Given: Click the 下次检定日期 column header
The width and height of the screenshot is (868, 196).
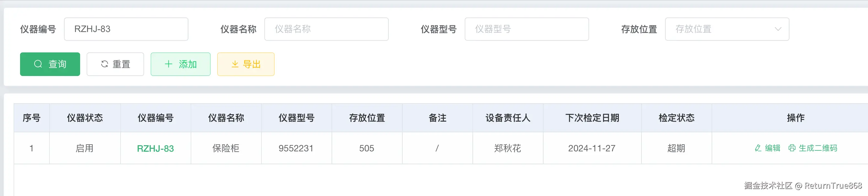Looking at the screenshot, I should pyautogui.click(x=592, y=118).
